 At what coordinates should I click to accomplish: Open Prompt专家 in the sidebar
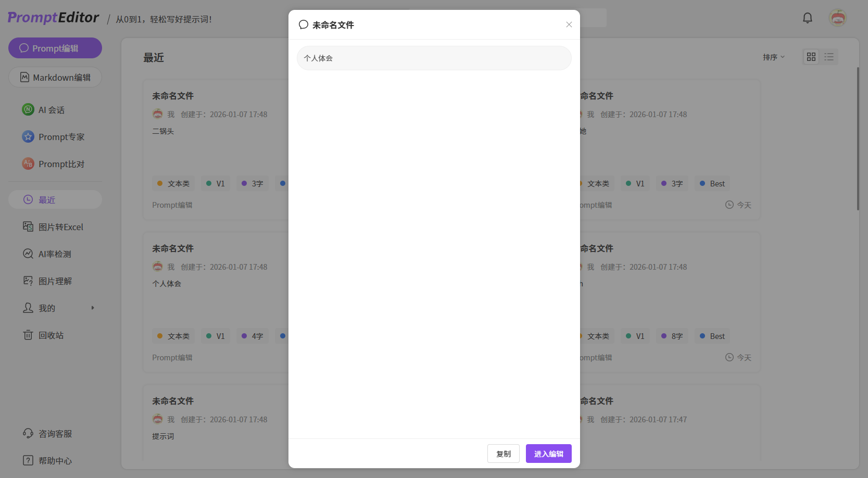click(x=61, y=137)
